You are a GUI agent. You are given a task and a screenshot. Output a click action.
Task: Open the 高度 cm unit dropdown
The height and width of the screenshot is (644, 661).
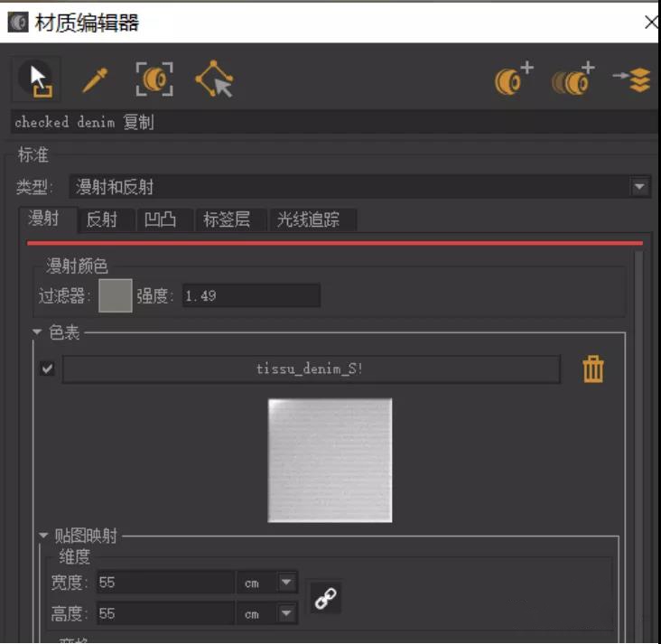(286, 613)
